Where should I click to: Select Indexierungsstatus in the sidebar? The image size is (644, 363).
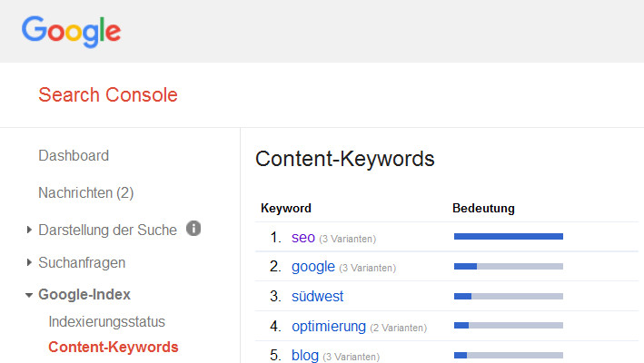tap(106, 321)
